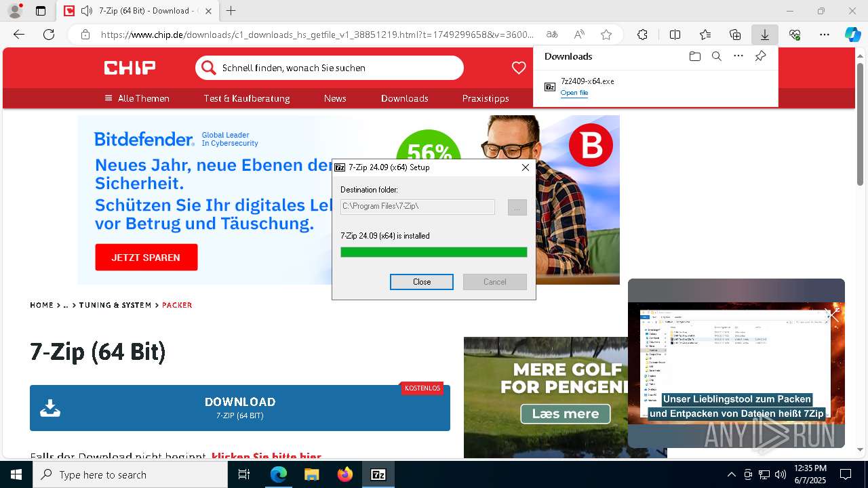Click Close in 7-Zip Setup dialog
This screenshot has width=868, height=488.
(x=422, y=282)
